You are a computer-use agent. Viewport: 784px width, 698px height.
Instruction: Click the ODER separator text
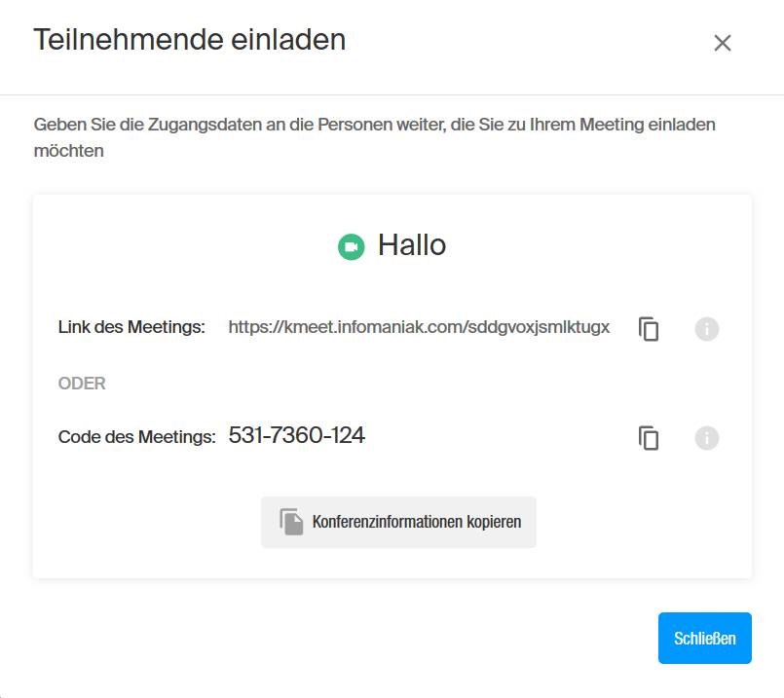(x=82, y=384)
